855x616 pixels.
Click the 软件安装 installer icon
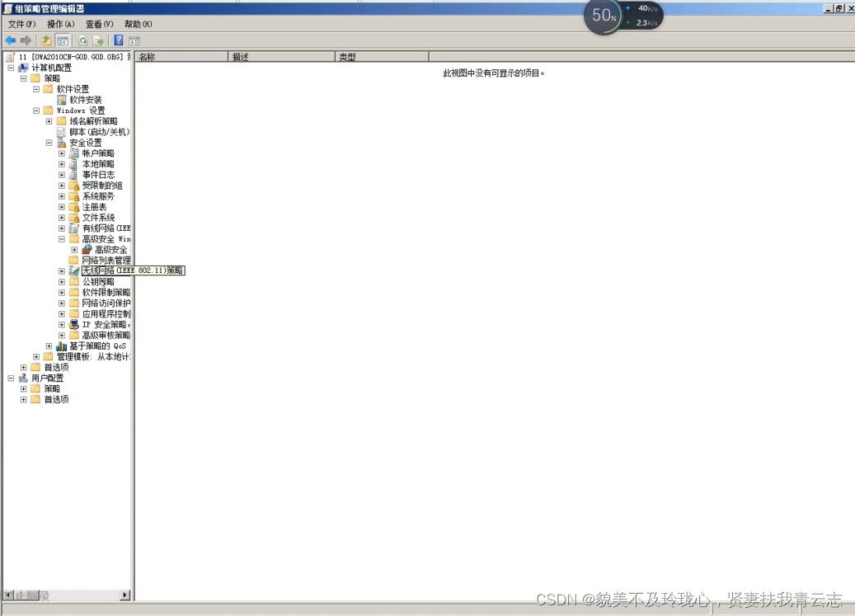(x=62, y=100)
